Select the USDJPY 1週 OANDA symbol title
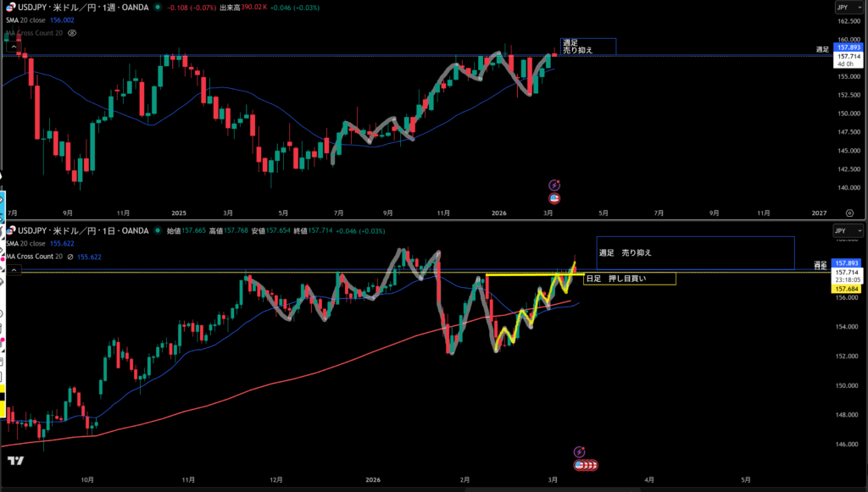868x492 pixels. 85,8
